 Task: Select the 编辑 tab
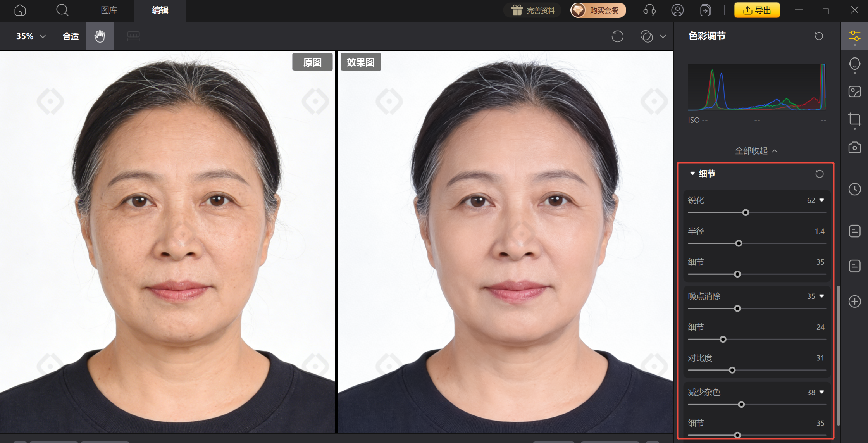point(160,10)
